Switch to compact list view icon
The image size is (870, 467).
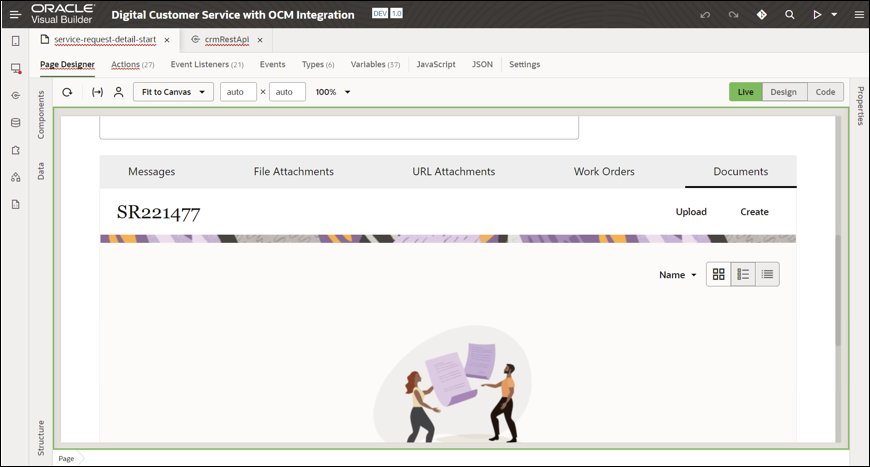[767, 274]
